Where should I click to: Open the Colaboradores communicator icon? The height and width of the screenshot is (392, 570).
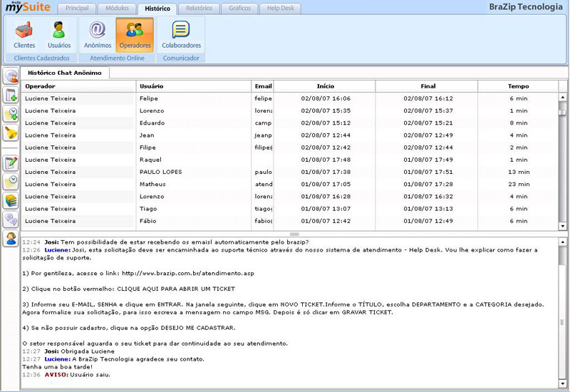181,34
